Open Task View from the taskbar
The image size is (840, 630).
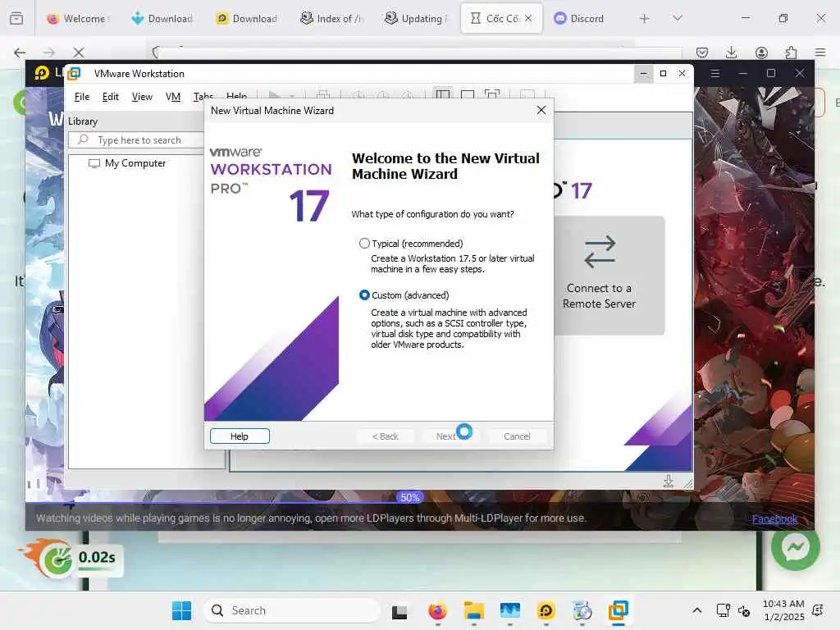pyautogui.click(x=399, y=611)
